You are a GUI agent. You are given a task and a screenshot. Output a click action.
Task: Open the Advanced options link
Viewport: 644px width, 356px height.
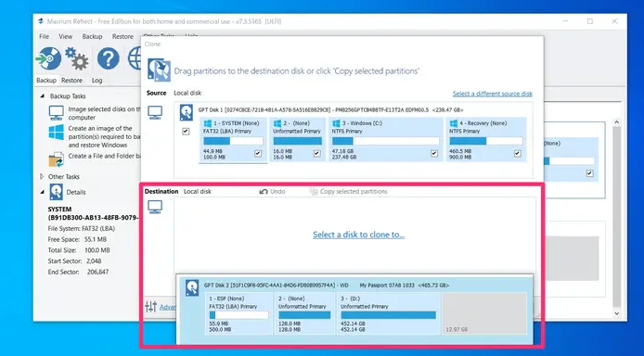tap(168, 307)
